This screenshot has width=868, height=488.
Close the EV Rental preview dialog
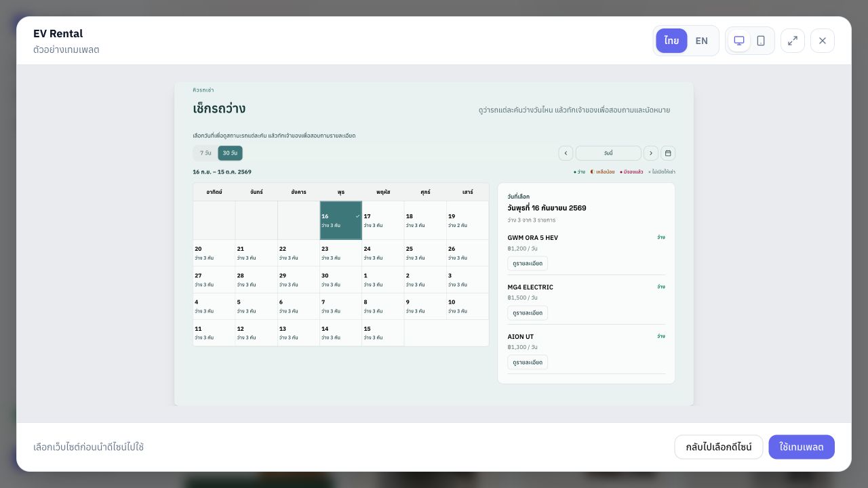pyautogui.click(x=823, y=41)
